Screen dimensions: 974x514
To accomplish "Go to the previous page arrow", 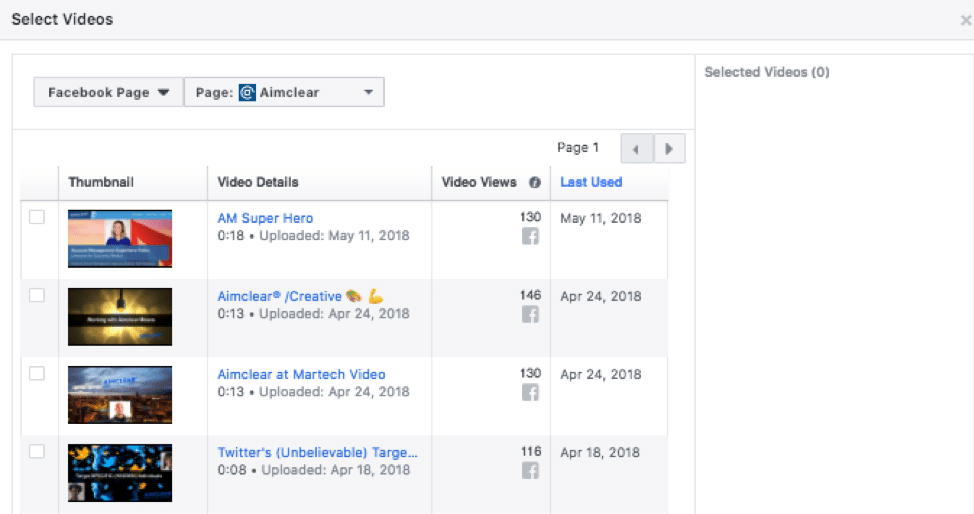I will [x=637, y=149].
